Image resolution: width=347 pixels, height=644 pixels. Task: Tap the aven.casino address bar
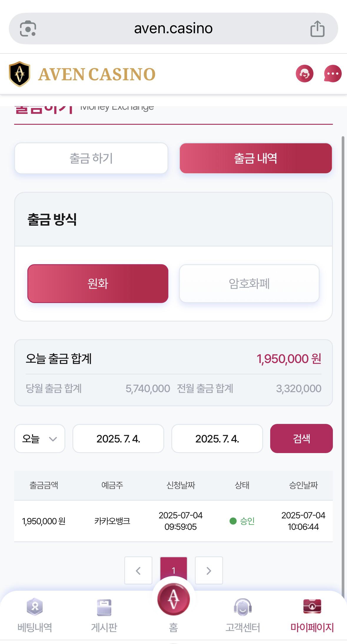[173, 29]
